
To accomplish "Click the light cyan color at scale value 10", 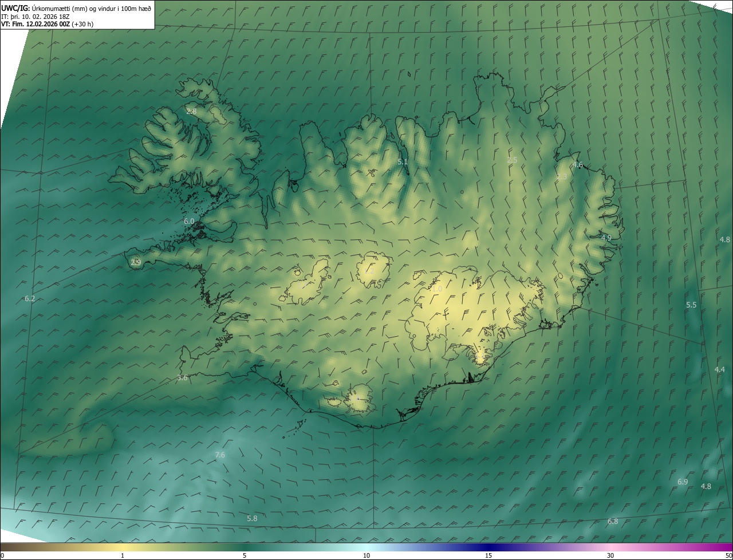I will click(x=366, y=547).
